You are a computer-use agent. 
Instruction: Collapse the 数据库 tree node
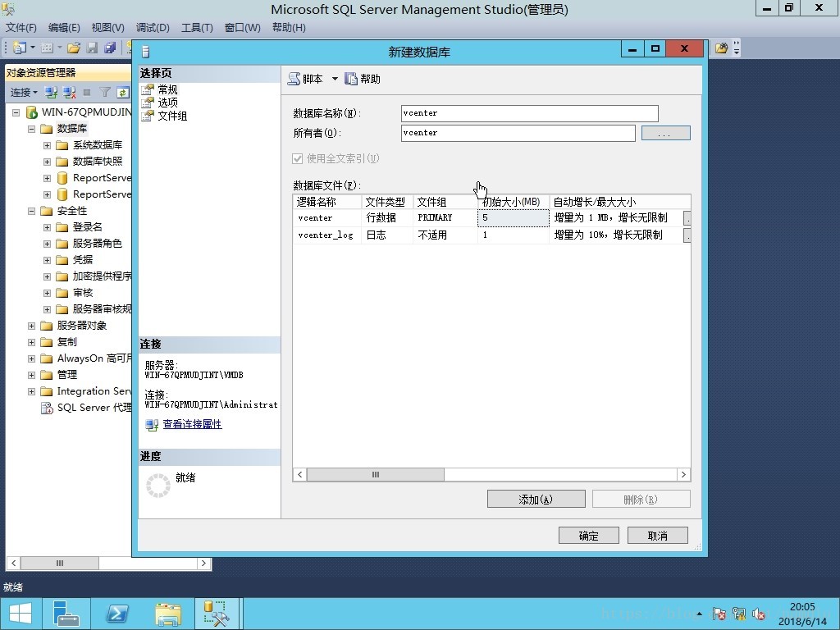(x=32, y=129)
